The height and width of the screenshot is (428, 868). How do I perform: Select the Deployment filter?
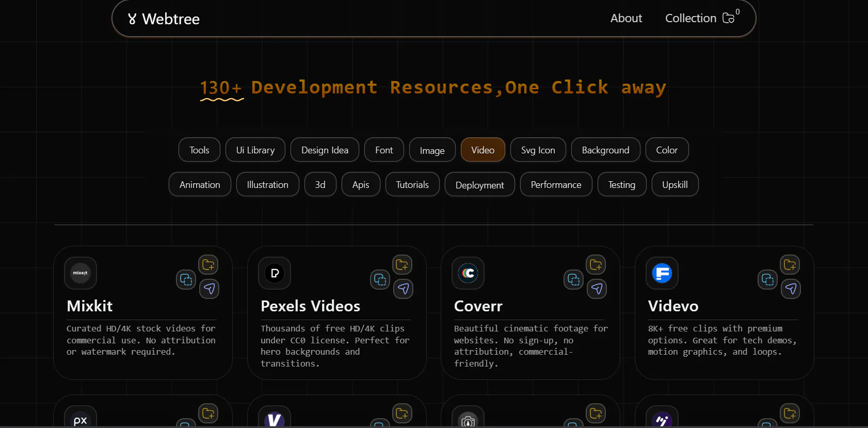(480, 184)
